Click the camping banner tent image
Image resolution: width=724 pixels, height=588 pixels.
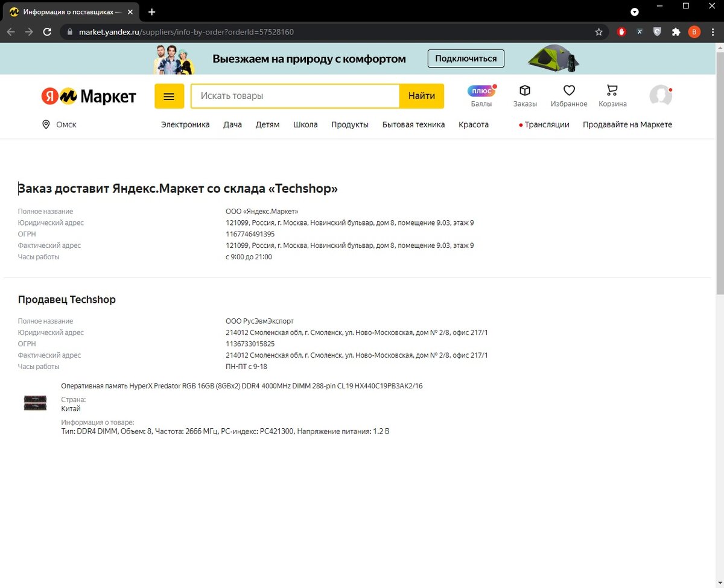pos(554,58)
